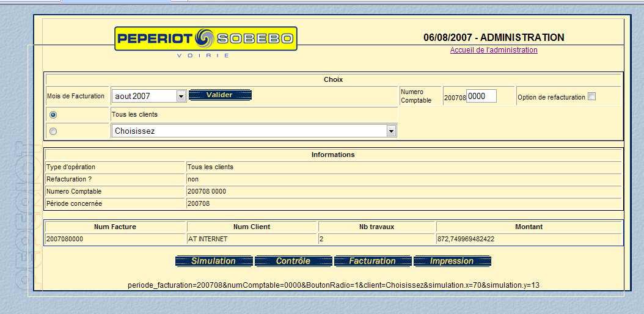
Task: Click the Refacturation value non
Action: click(193, 180)
